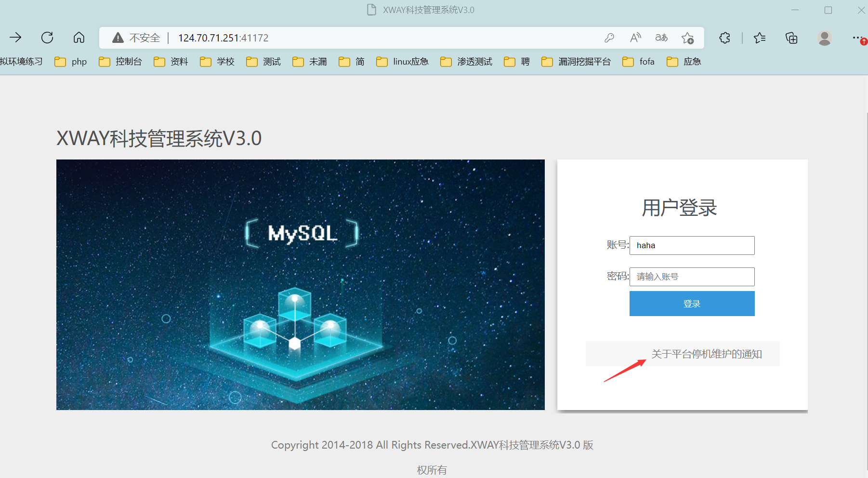Image resolution: width=868 pixels, height=478 pixels.
Task: Open the favorites list icon
Action: [x=760, y=38]
